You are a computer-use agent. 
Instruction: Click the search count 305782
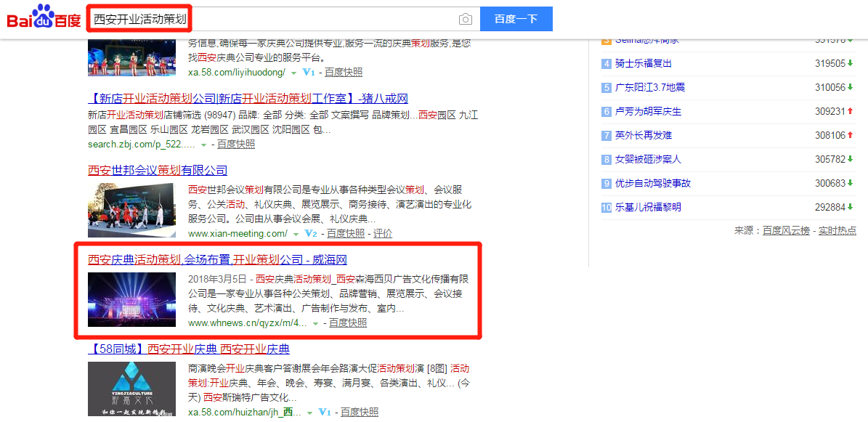point(830,160)
